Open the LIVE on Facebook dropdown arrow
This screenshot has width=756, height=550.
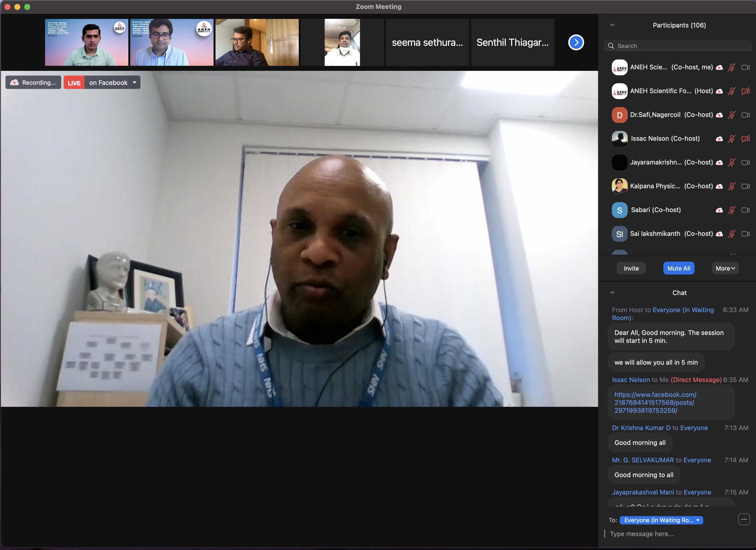(134, 82)
